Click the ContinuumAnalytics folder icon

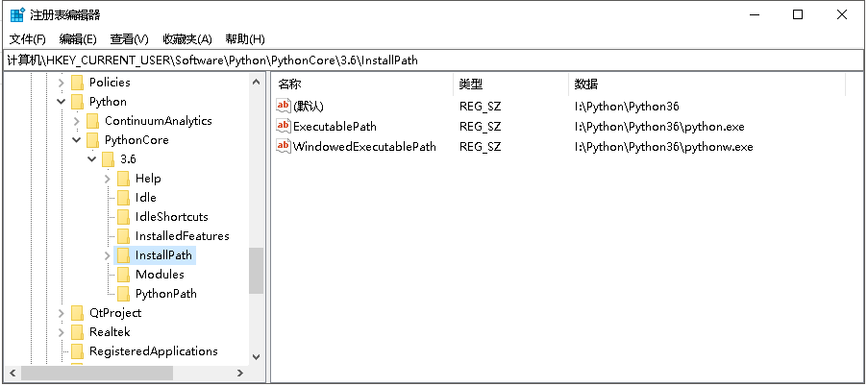tap(92, 121)
